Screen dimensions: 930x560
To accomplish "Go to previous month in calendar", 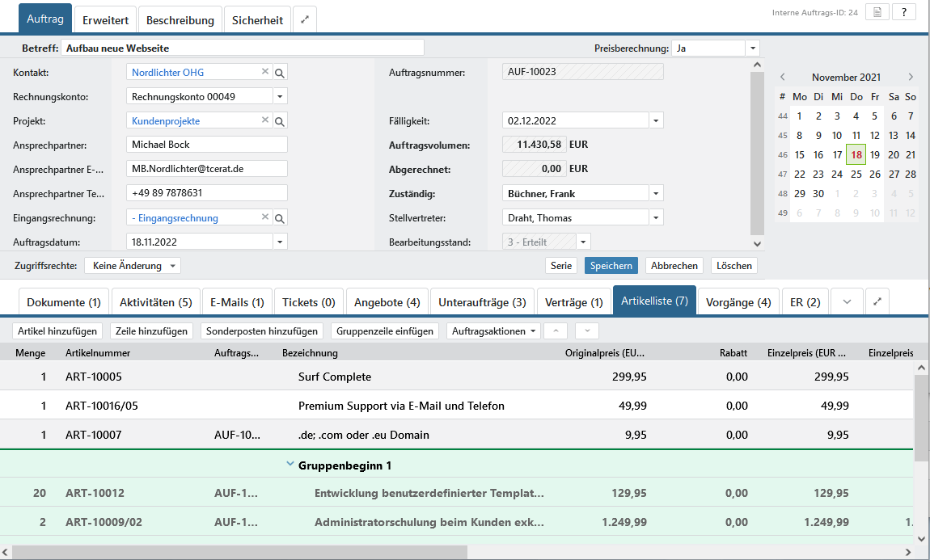I will tap(782, 78).
